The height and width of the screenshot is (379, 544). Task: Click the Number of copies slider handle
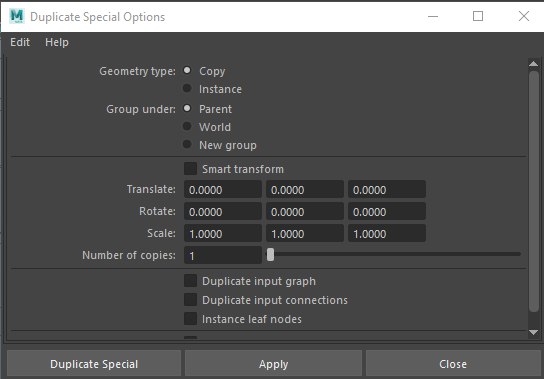[x=270, y=255]
